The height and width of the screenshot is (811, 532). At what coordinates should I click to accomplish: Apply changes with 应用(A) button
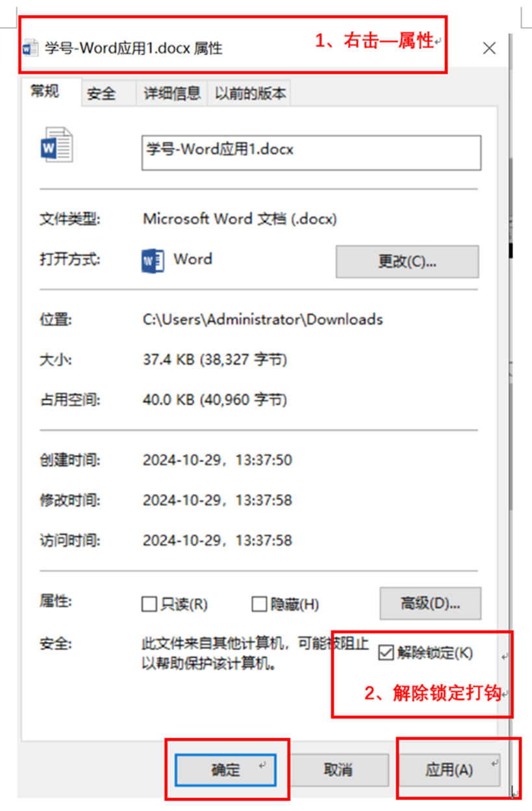coord(450,770)
